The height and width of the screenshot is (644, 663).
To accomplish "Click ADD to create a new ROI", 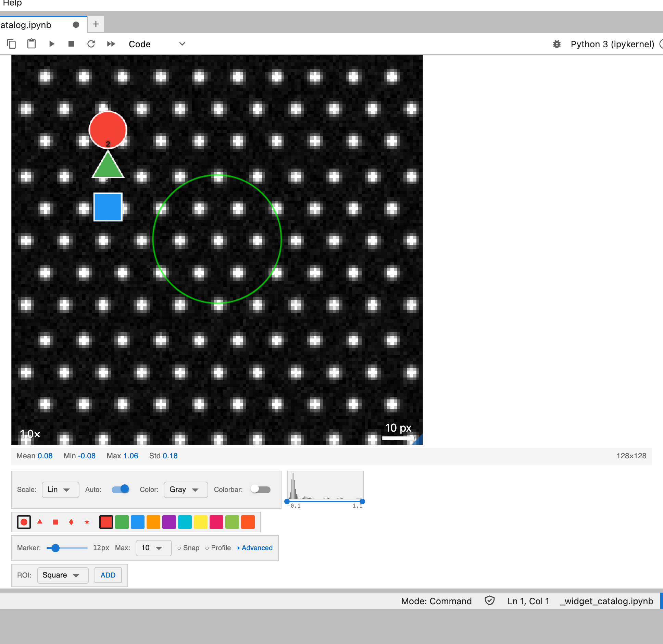I will coord(108,575).
